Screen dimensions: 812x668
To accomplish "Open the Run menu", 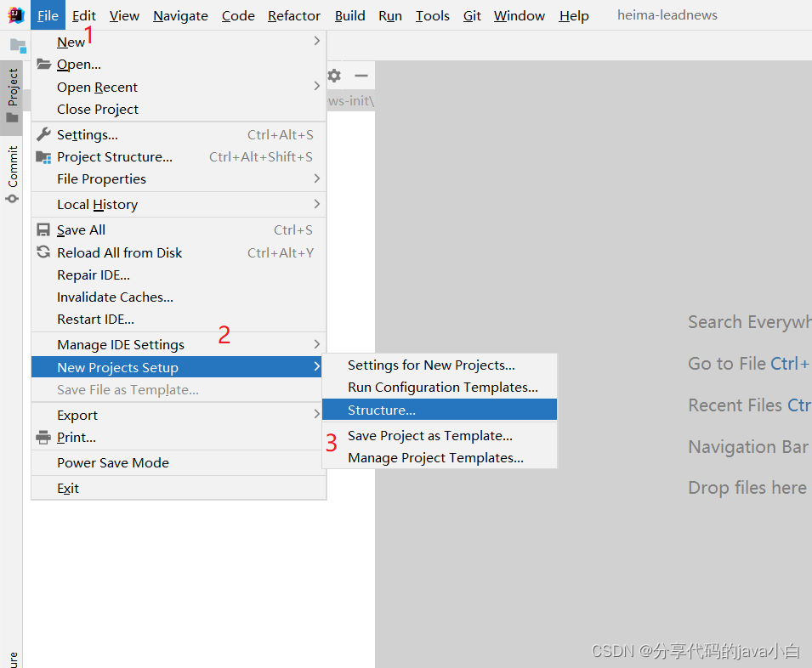I will tap(390, 15).
